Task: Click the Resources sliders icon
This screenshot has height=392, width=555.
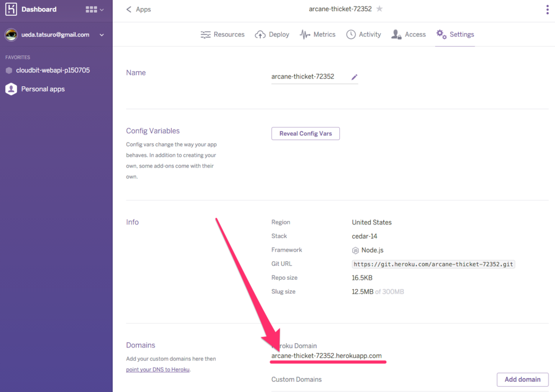Action: pyautogui.click(x=205, y=35)
